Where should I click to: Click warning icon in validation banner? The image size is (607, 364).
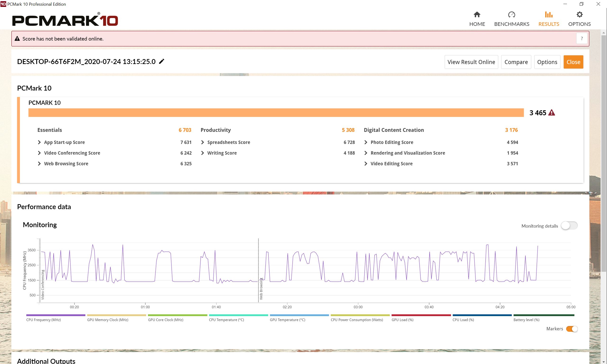coord(17,38)
